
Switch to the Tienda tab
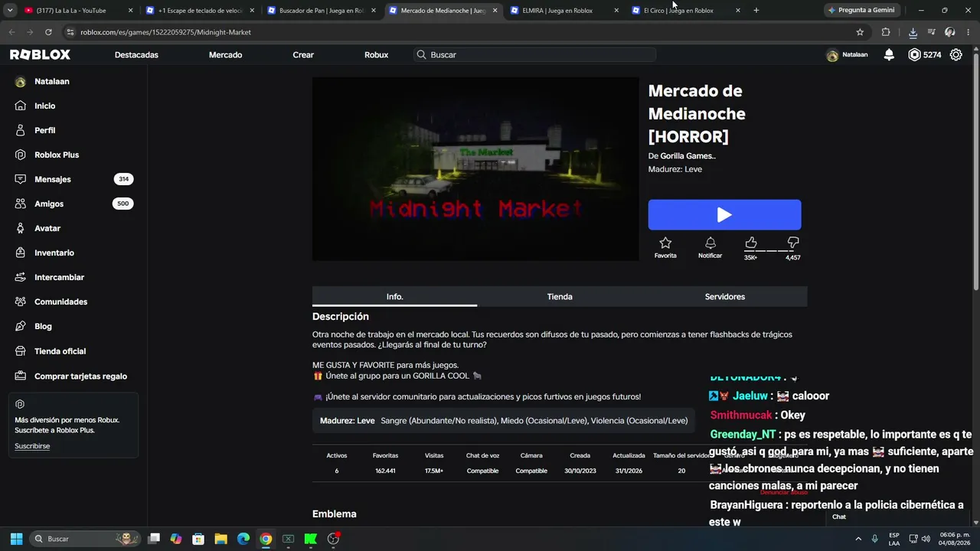click(560, 297)
